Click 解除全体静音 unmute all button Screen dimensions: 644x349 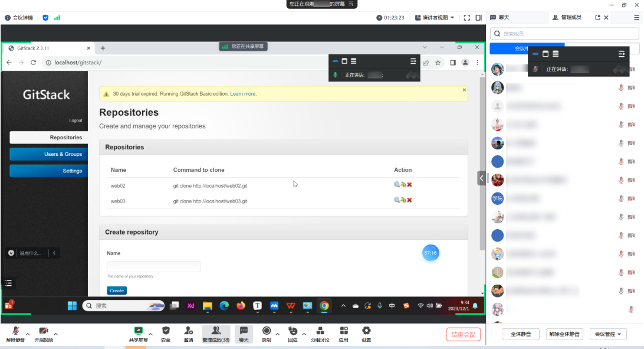click(564, 334)
